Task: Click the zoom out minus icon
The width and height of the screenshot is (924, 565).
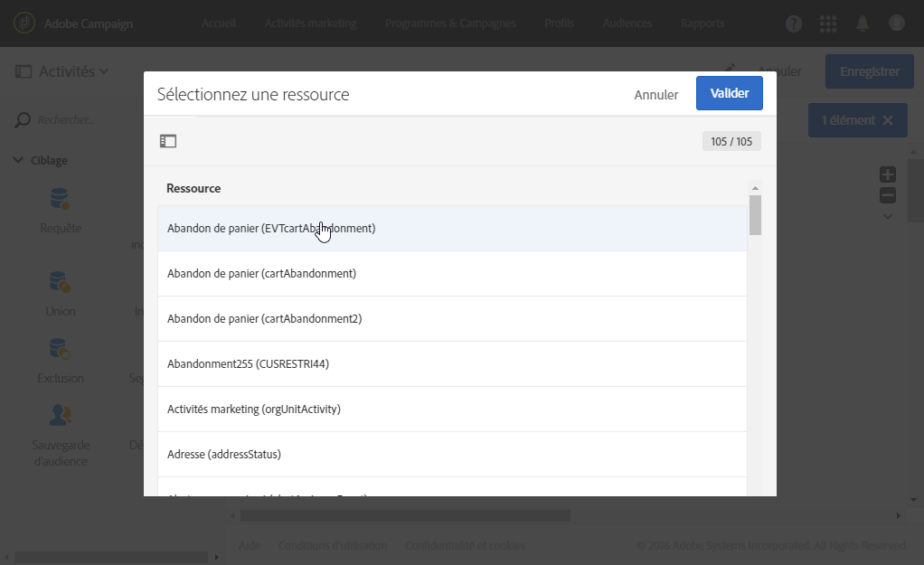Action: point(888,195)
